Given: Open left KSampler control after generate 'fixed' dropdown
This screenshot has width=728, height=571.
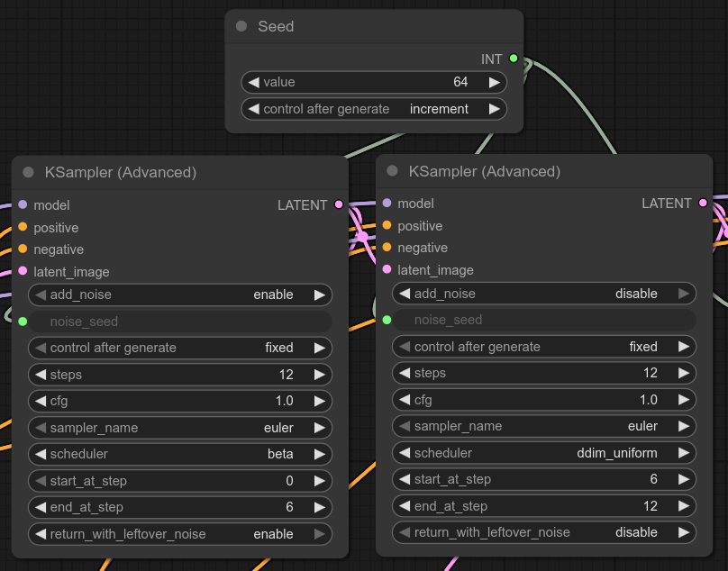Looking at the screenshot, I should (x=180, y=348).
